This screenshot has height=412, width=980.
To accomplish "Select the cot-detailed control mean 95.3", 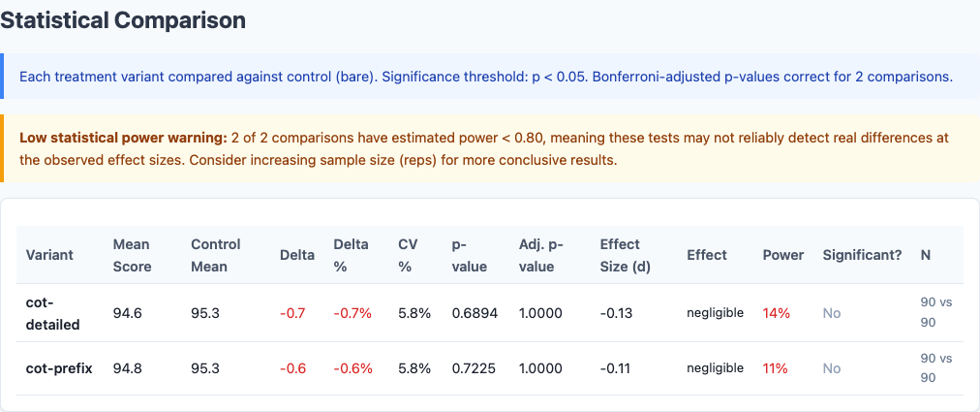I will pyautogui.click(x=205, y=313).
